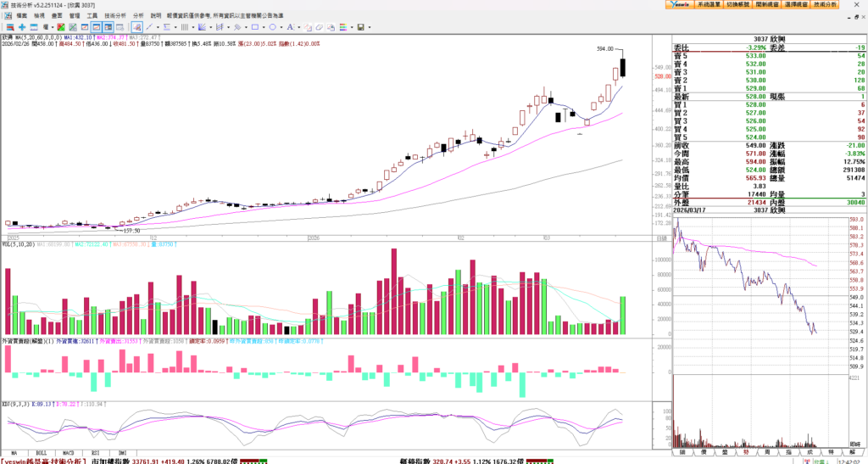The height and width of the screenshot is (464, 868).
Task: Open the color palette grid icon
Action: [343, 27]
